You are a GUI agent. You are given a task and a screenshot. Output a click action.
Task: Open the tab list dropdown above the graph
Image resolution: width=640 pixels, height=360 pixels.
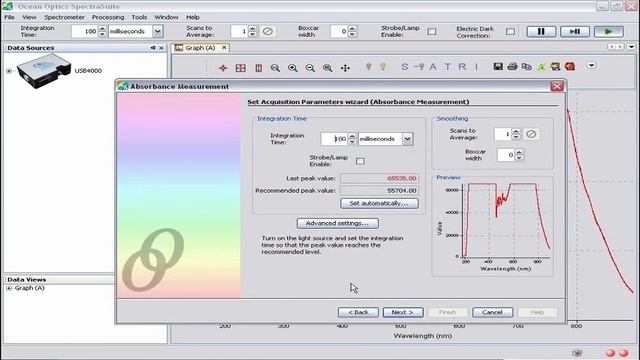631,47
